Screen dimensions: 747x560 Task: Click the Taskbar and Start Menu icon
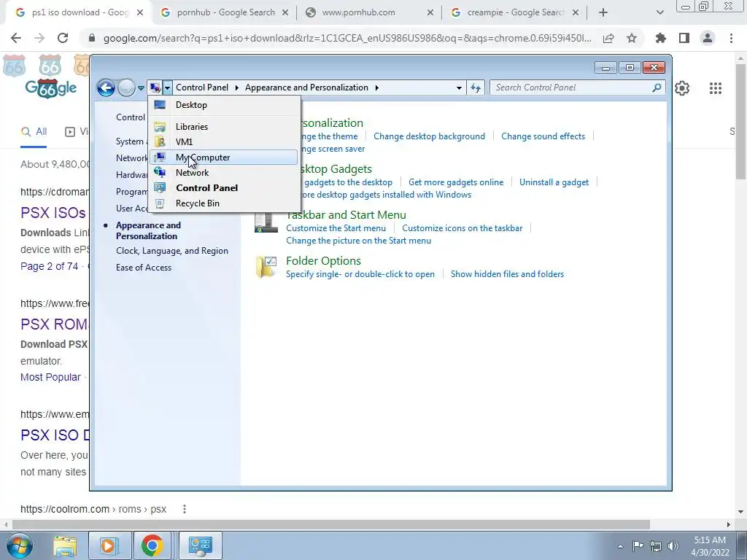click(266, 223)
